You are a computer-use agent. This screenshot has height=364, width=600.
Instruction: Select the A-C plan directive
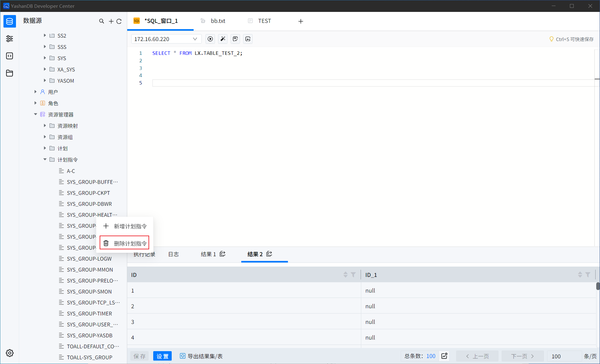pyautogui.click(x=71, y=171)
